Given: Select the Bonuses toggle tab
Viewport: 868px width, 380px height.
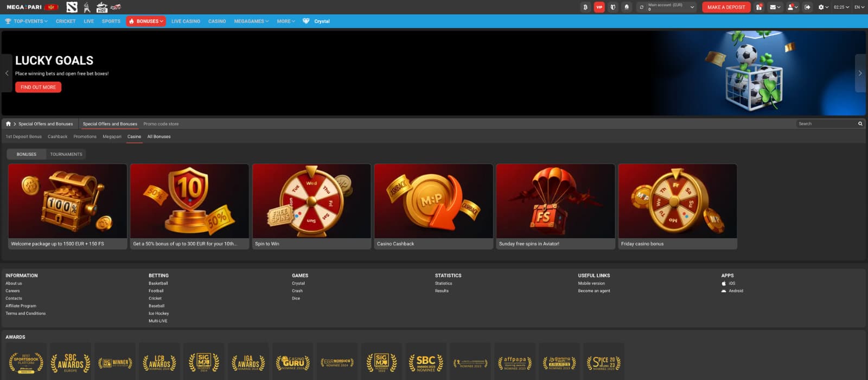Looking at the screenshot, I should click(x=27, y=154).
